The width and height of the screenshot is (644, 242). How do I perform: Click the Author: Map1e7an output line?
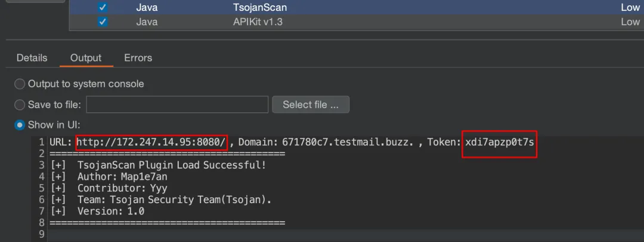point(122,176)
